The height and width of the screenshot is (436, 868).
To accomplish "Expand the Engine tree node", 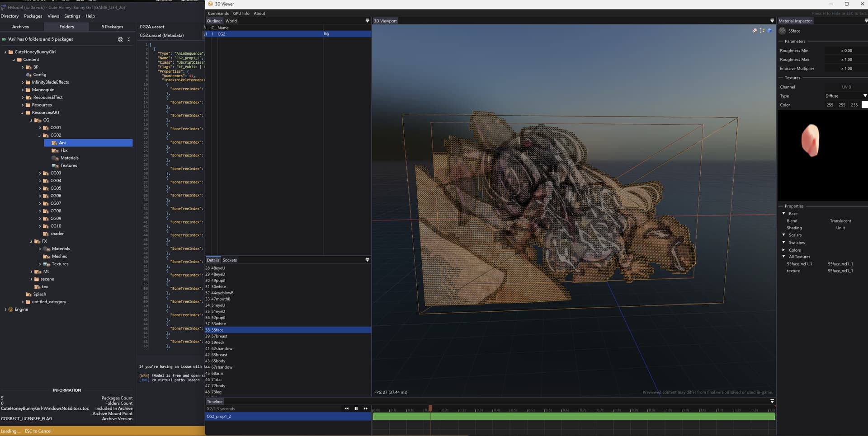I will 5,309.
